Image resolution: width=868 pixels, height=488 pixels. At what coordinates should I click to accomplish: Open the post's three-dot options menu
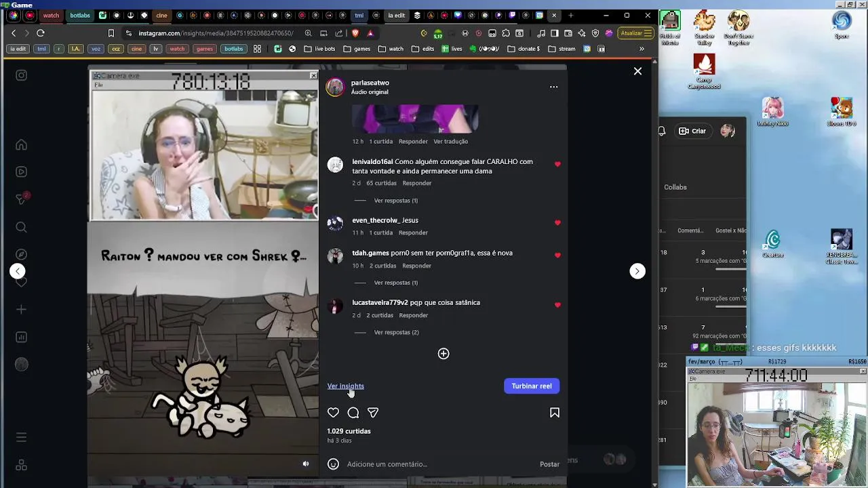coord(553,87)
